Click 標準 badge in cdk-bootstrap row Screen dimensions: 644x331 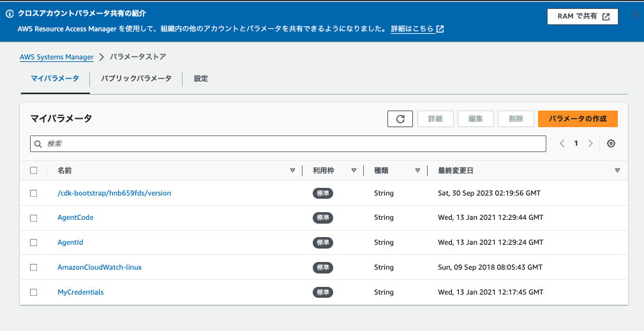pyautogui.click(x=323, y=193)
